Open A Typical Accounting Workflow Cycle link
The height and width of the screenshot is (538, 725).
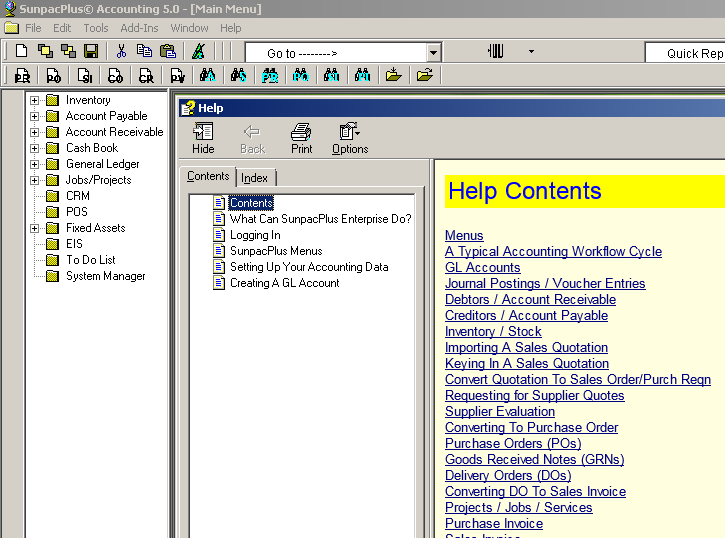coord(553,251)
